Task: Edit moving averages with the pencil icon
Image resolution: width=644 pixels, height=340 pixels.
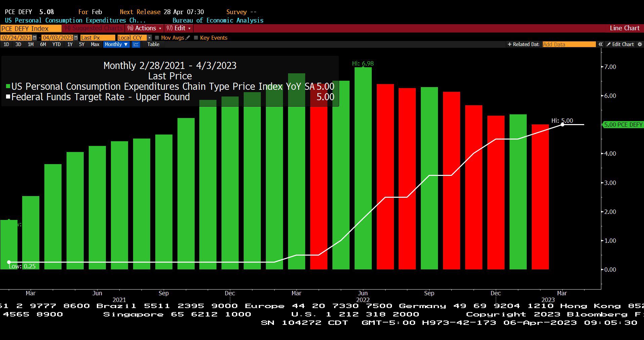Action: pos(188,38)
